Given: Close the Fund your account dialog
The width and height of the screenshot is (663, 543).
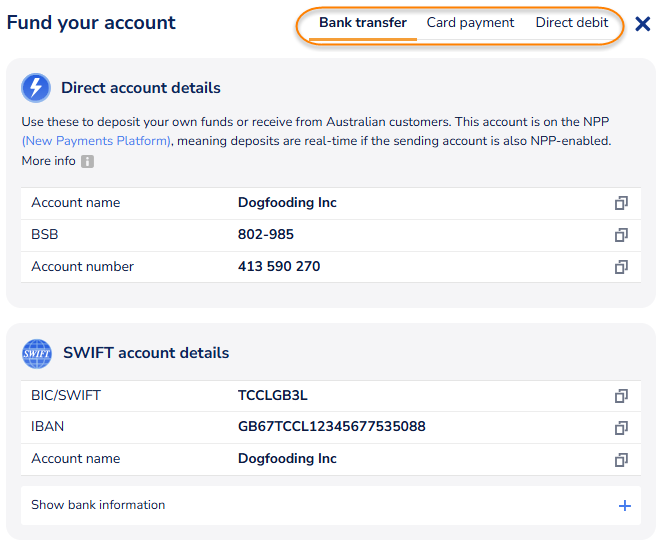Looking at the screenshot, I should 643,22.
